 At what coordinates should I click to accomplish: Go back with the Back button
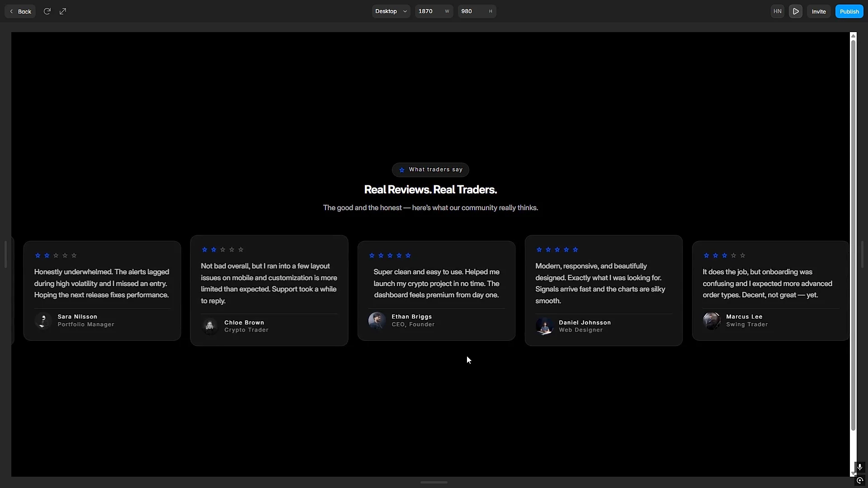point(20,11)
